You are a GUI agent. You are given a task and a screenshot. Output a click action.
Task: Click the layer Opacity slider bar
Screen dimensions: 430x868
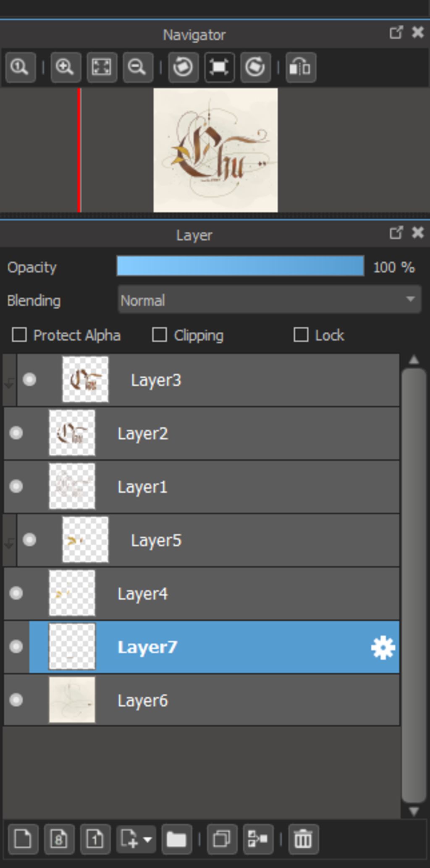click(240, 266)
